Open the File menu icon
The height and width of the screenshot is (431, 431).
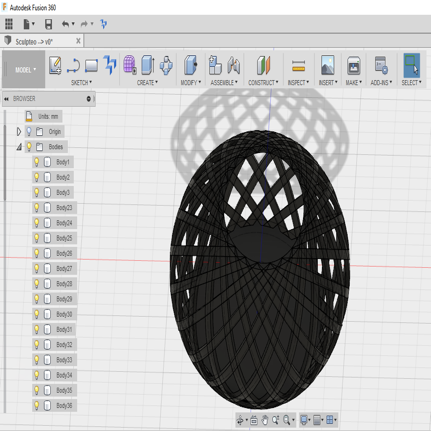[29, 24]
